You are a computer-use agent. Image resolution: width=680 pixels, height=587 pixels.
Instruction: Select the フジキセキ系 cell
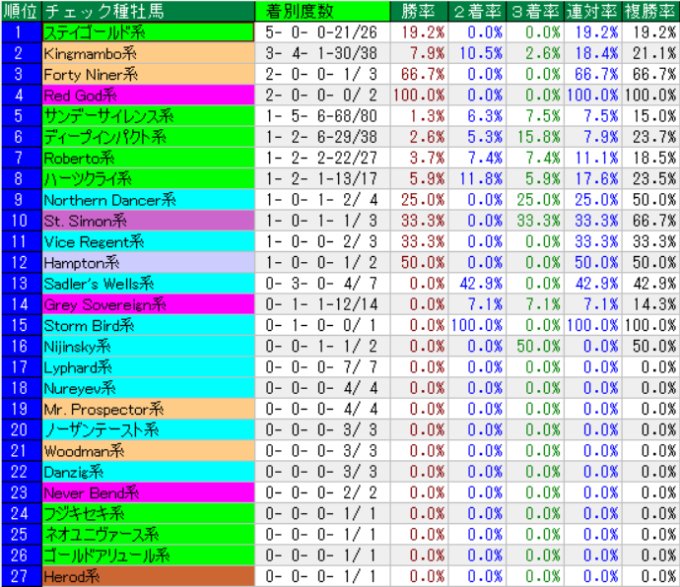click(148, 514)
